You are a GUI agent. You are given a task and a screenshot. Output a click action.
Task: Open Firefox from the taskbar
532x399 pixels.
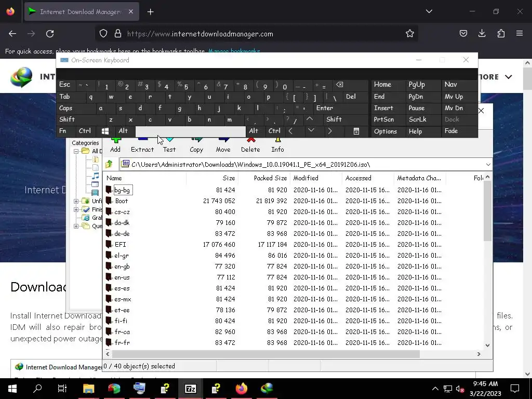pos(242,389)
